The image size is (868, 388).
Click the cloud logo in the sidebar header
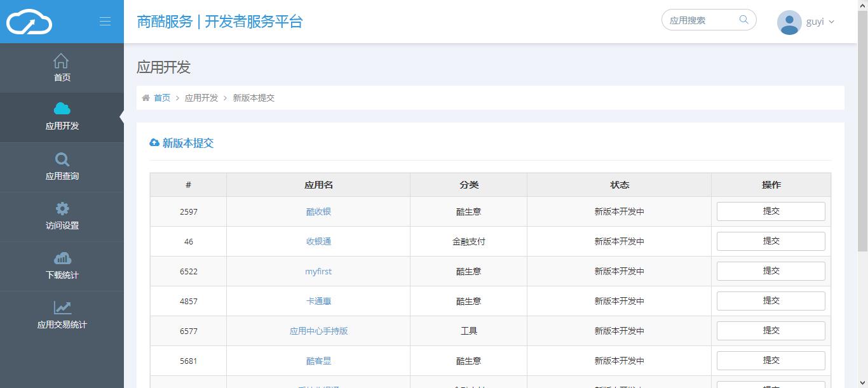pos(29,22)
